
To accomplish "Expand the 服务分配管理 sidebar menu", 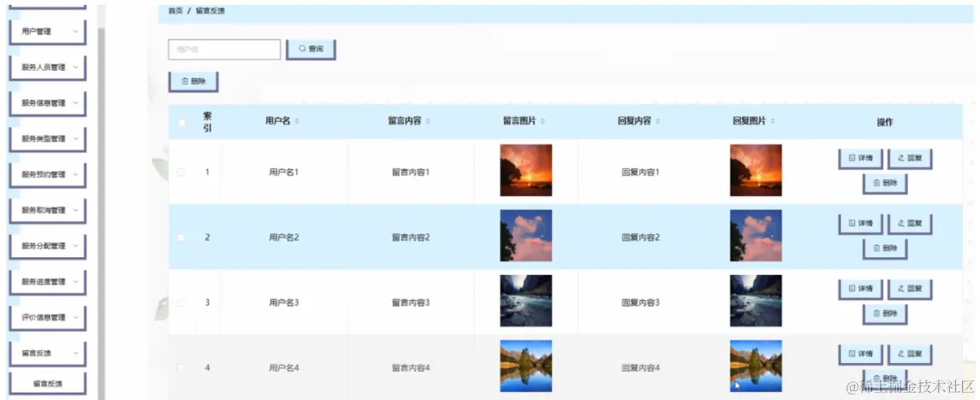I will [x=48, y=246].
